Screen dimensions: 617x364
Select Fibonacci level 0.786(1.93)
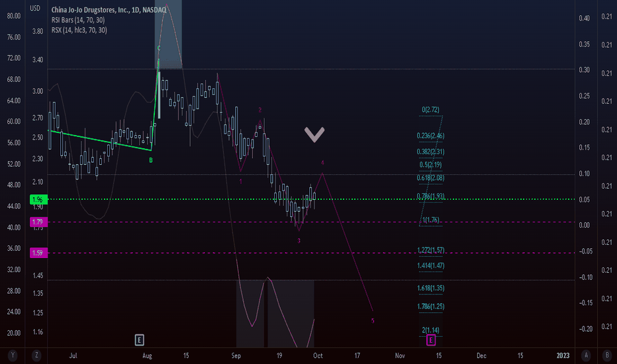(430, 197)
